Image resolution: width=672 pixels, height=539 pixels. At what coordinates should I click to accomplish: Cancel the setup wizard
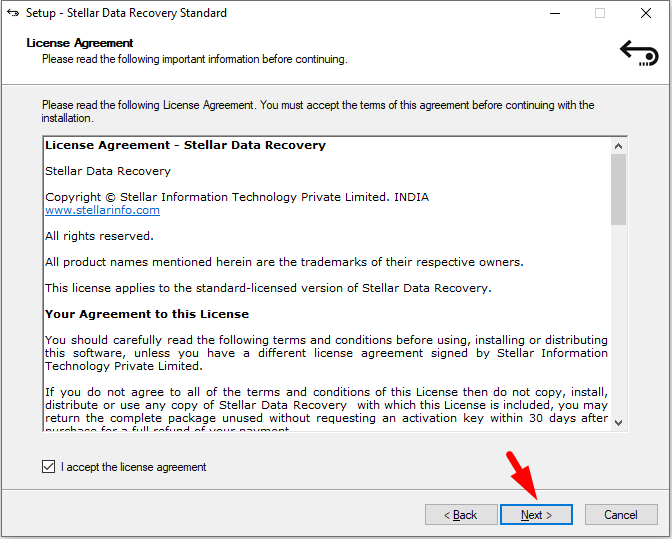pyautogui.click(x=621, y=514)
